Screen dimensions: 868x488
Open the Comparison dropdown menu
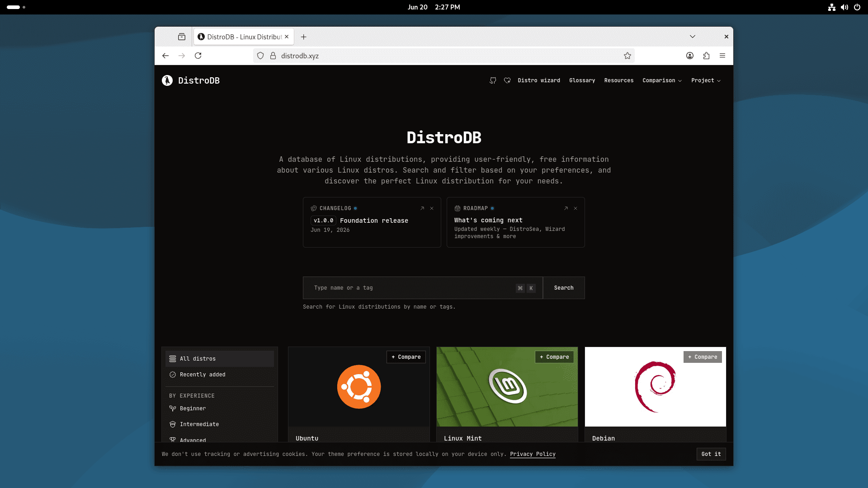pos(662,80)
